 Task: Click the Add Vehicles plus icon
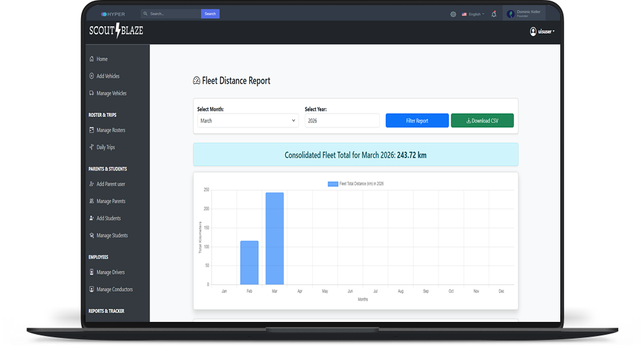pyautogui.click(x=91, y=76)
